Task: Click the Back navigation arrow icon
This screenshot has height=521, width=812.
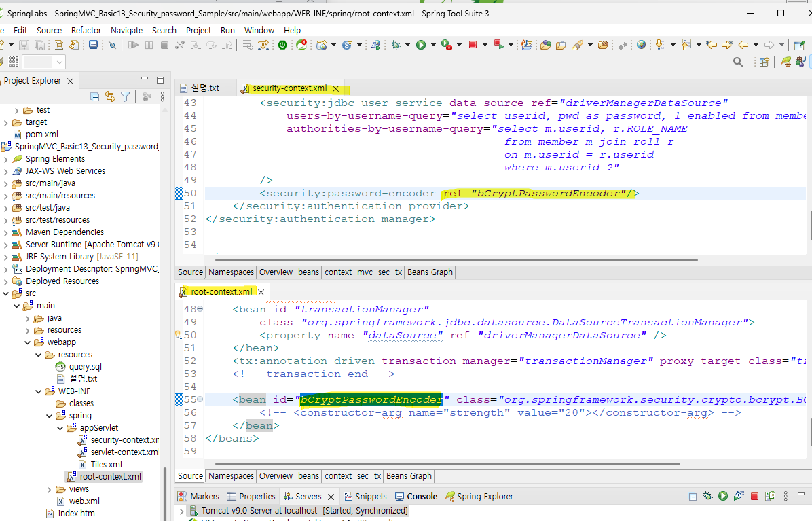Action: click(x=743, y=45)
